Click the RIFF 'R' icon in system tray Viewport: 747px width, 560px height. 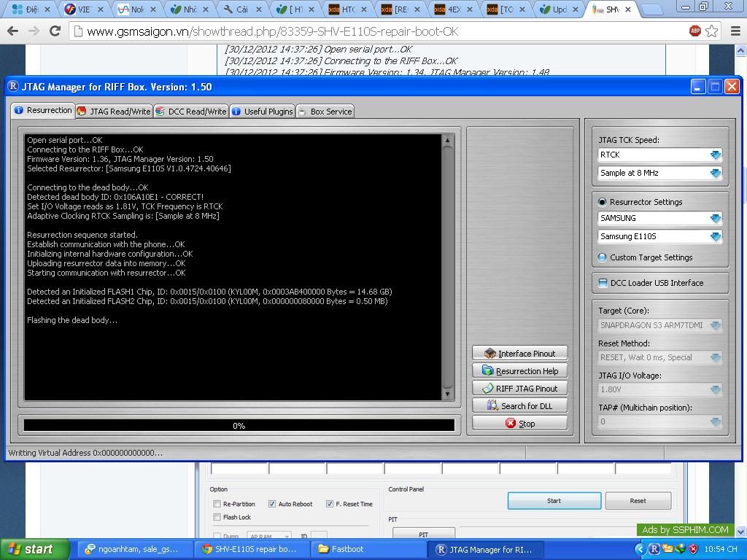(654, 550)
